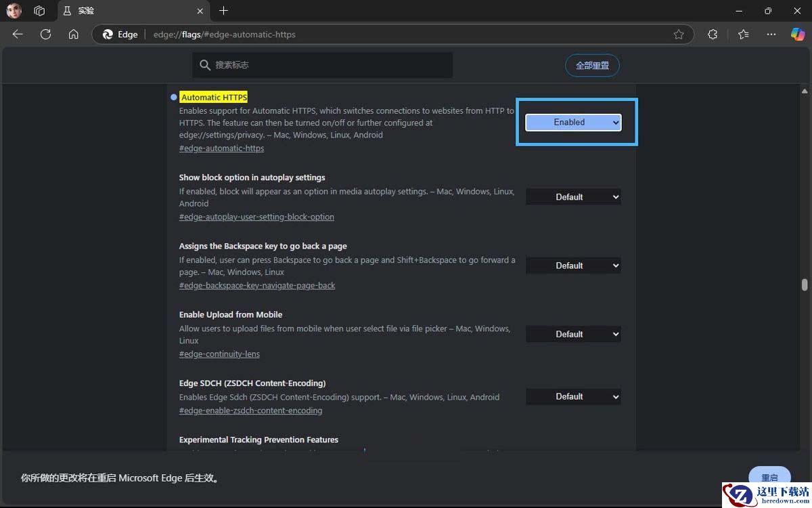The width and height of the screenshot is (812, 508).
Task: Follow the #edge-autoplay-user-setting-block-option link
Action: point(256,217)
